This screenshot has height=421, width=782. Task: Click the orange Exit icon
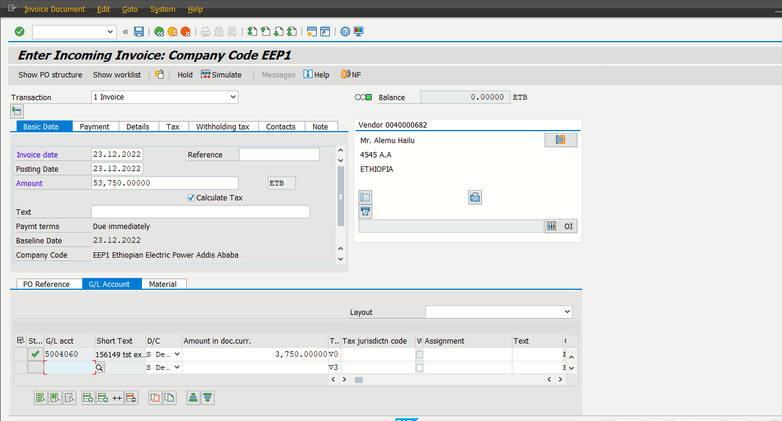tap(173, 32)
